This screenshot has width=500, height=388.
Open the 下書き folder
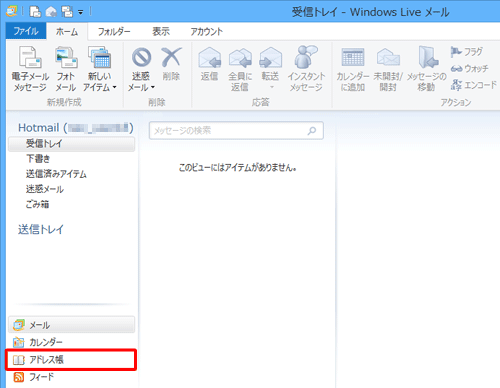(x=38, y=159)
